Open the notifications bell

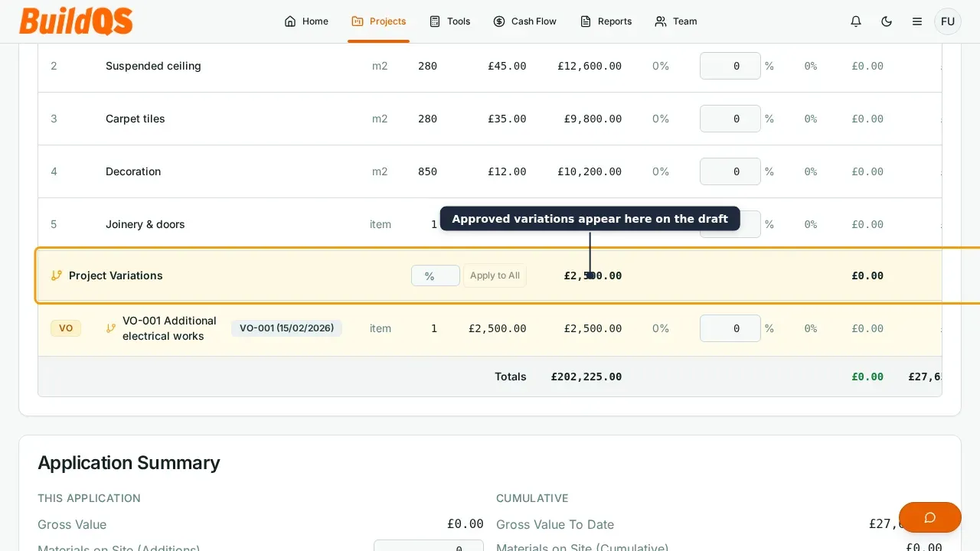(x=856, y=21)
